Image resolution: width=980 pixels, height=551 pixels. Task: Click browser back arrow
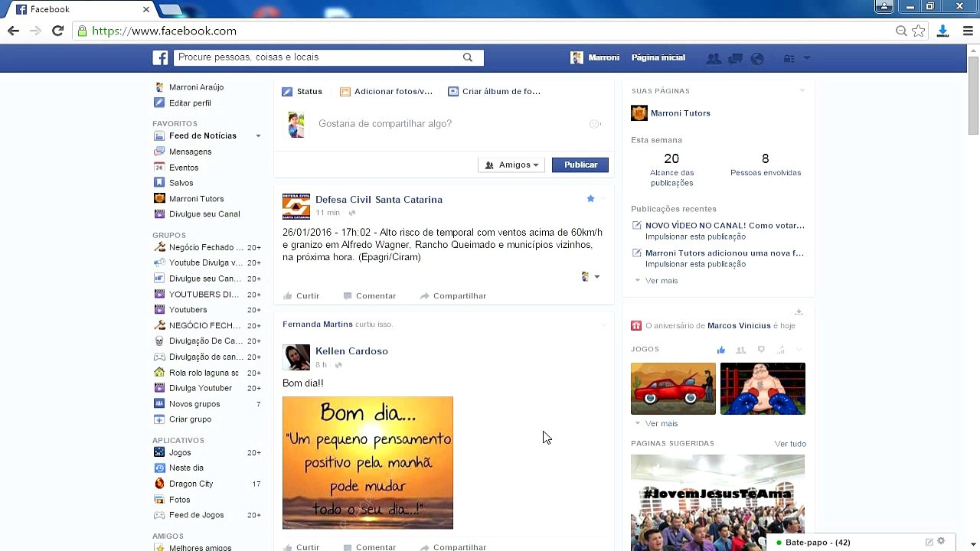[13, 31]
